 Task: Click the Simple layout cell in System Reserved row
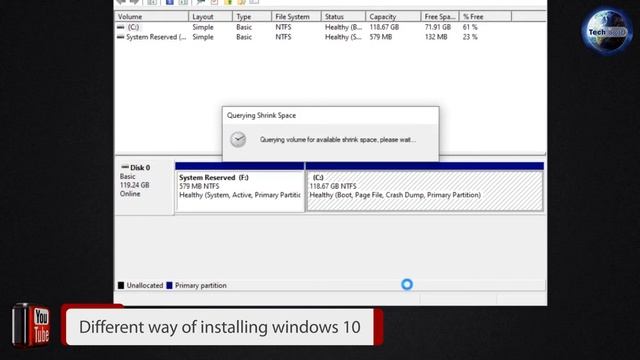click(x=203, y=37)
